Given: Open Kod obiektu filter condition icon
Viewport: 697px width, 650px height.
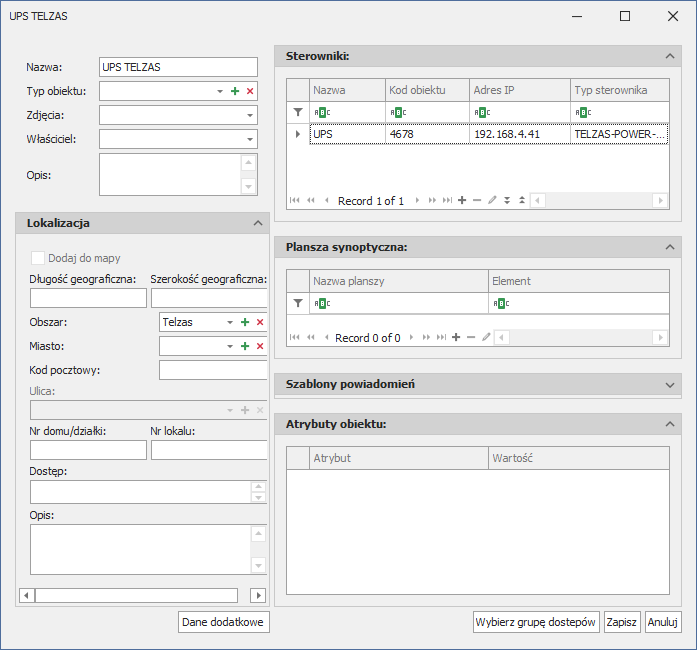Looking at the screenshot, I should [398, 112].
